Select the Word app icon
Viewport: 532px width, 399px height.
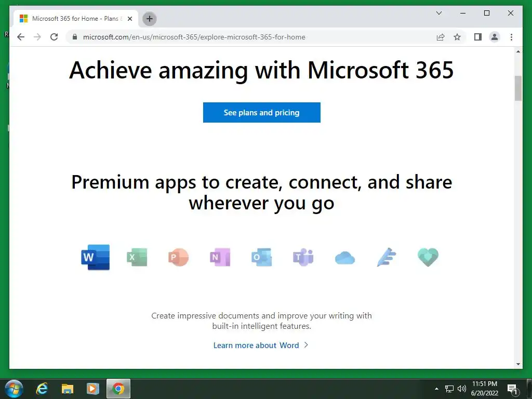(96, 257)
